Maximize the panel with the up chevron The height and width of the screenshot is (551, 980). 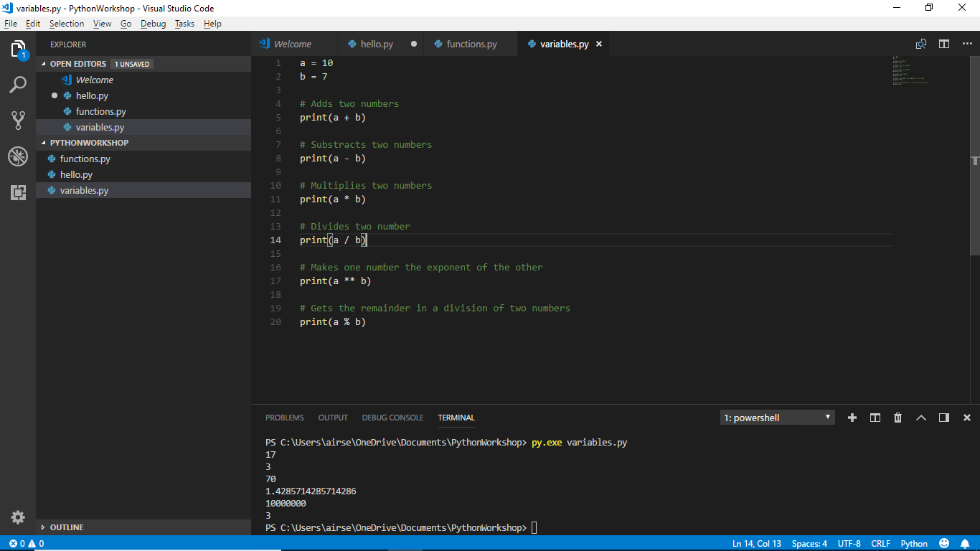point(921,418)
